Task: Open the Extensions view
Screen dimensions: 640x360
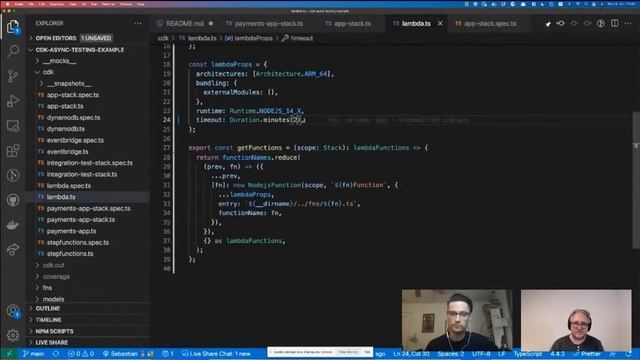Action: point(13,151)
